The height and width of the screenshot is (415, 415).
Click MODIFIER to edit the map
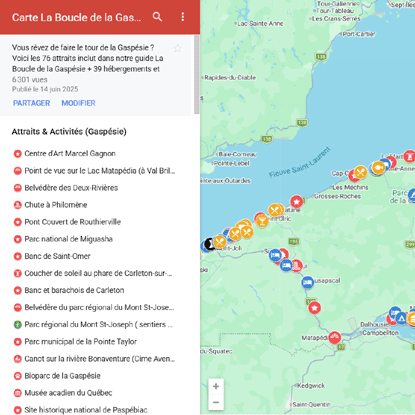[x=78, y=103]
